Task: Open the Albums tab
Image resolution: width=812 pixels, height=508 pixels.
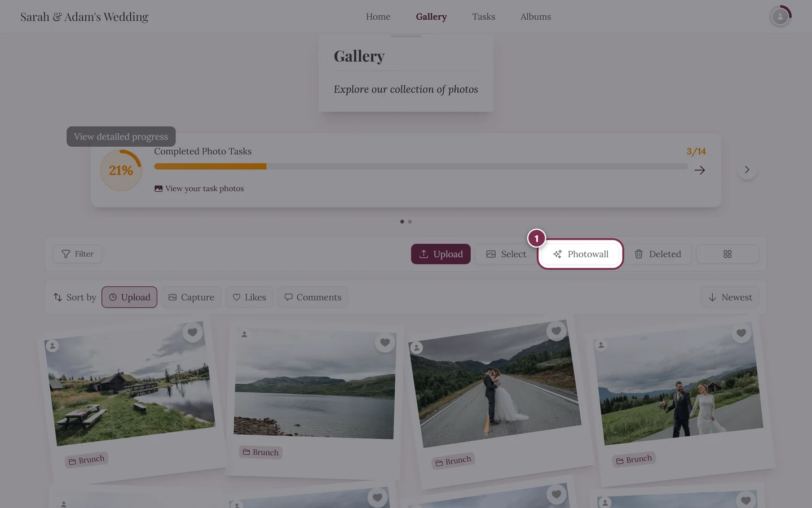Action: pos(535,16)
